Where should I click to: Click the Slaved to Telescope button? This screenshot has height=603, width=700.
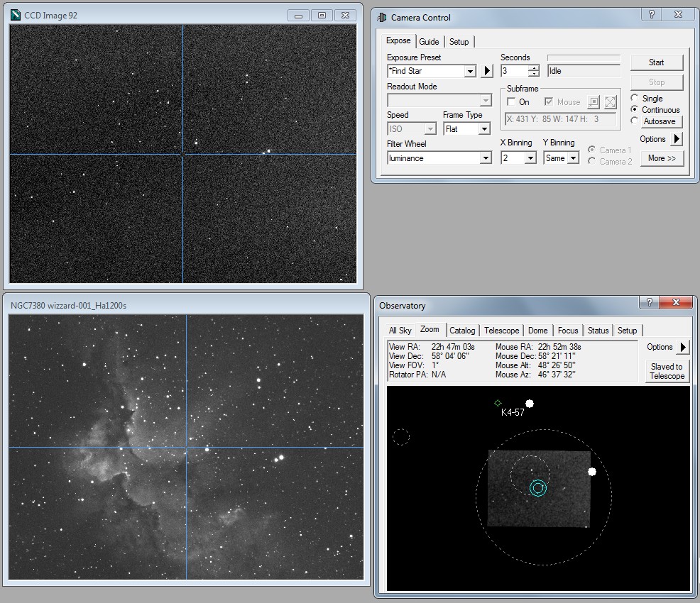[667, 371]
